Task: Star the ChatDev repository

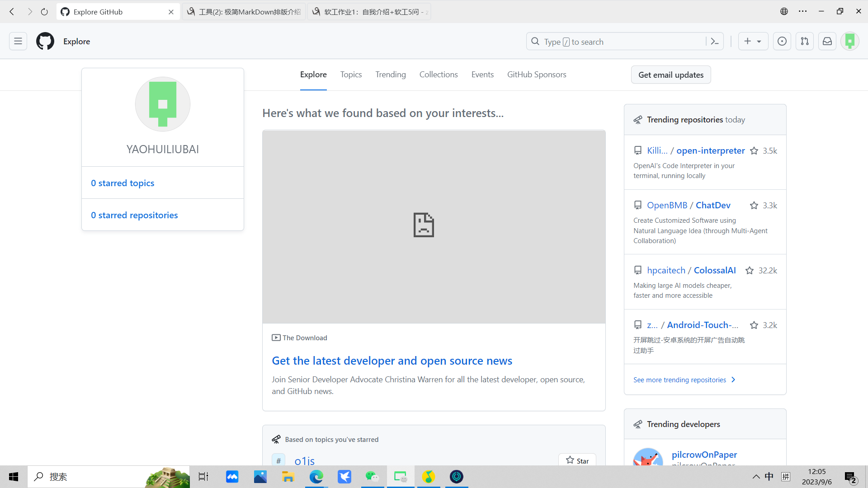Action: [x=754, y=206]
